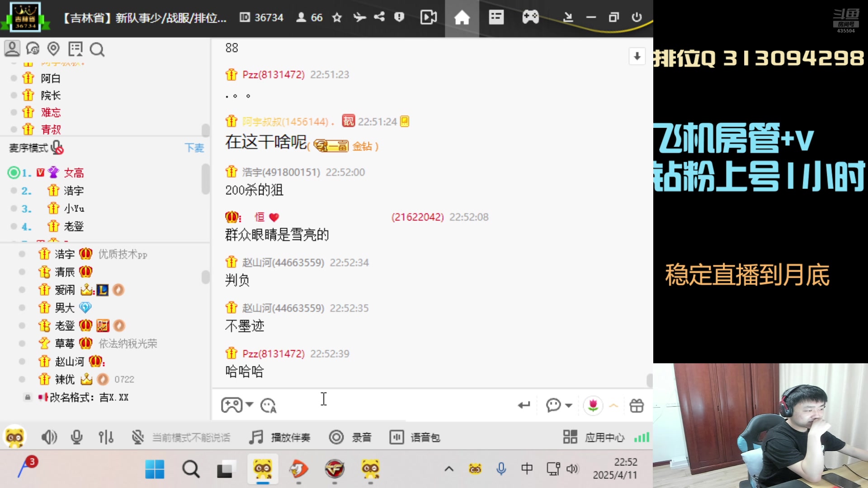
Task: Open audio mixer settings icon
Action: [x=106, y=437]
